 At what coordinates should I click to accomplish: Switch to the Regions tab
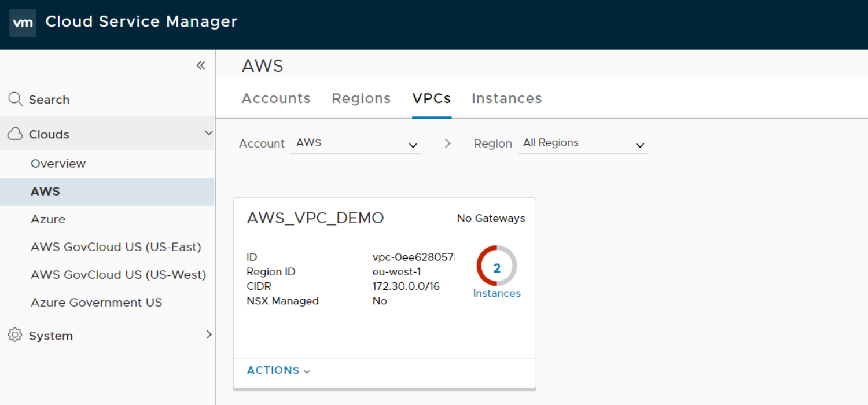361,98
